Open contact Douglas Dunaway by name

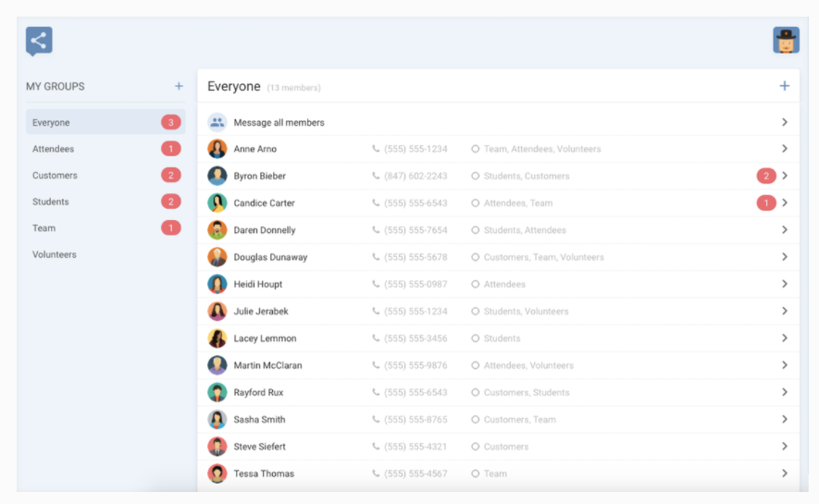click(270, 257)
